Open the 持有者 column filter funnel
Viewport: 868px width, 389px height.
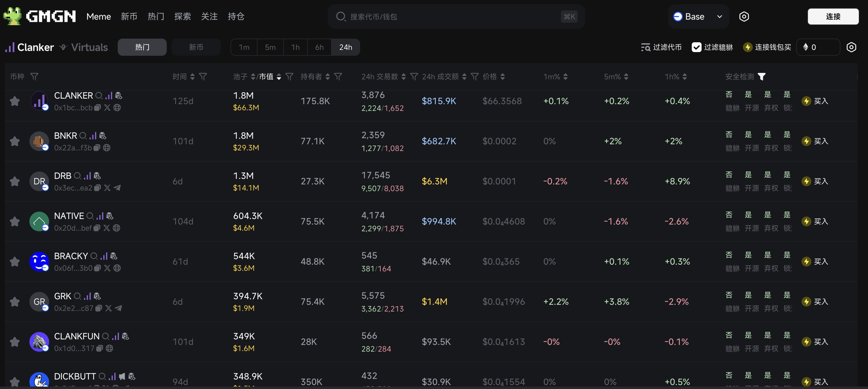[x=338, y=77]
